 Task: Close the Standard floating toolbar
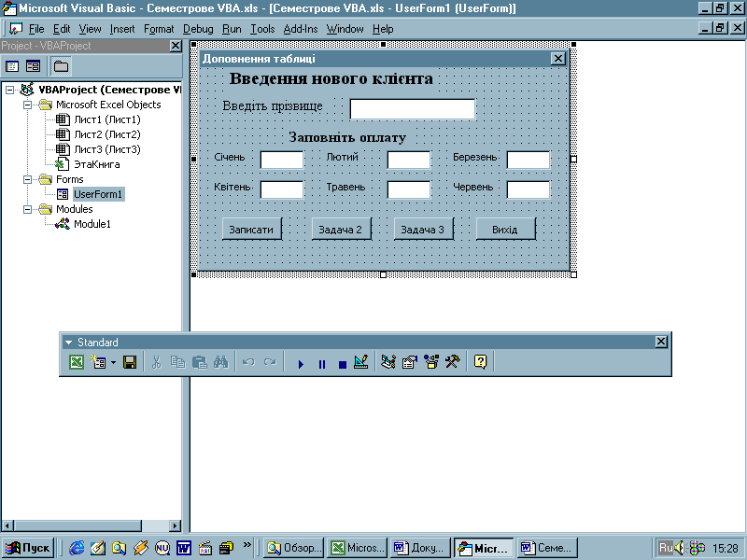coord(661,342)
